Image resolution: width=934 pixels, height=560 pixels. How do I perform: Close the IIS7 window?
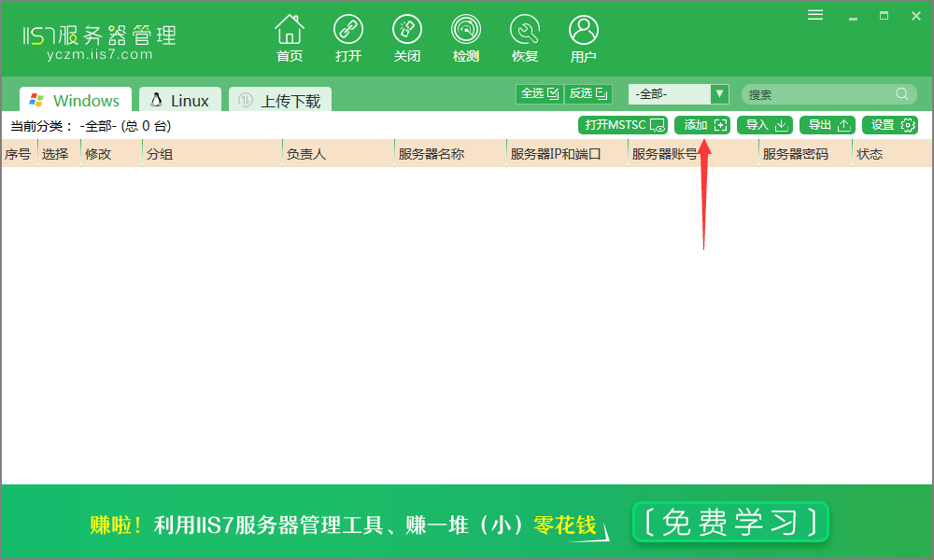(916, 16)
